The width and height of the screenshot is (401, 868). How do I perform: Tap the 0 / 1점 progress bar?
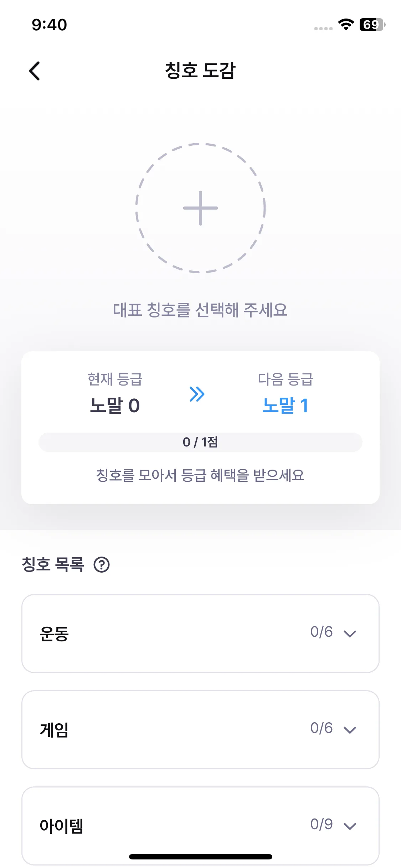click(200, 442)
